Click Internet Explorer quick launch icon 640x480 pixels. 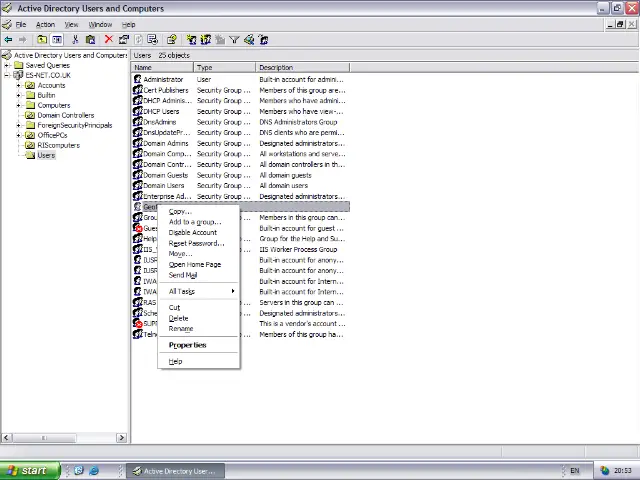(94, 471)
